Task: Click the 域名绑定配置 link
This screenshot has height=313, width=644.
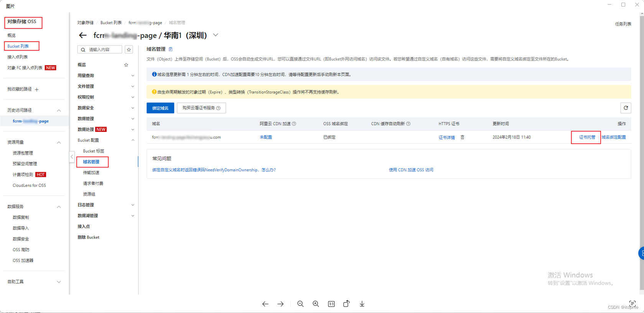Action: point(614,137)
